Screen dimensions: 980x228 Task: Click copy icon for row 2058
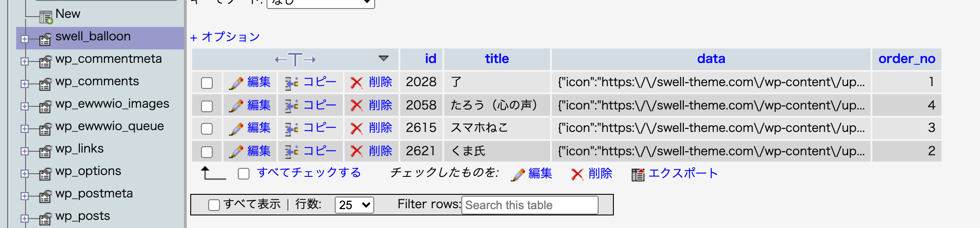(292, 106)
